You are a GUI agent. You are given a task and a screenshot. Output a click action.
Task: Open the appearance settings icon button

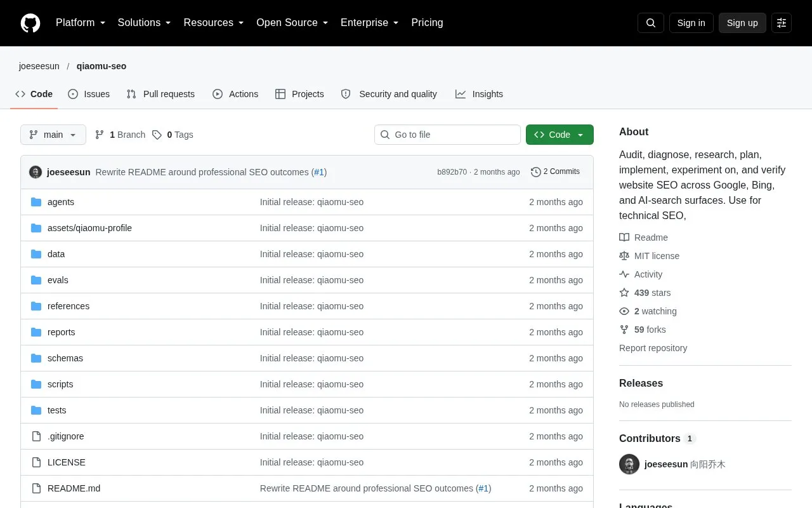782,23
